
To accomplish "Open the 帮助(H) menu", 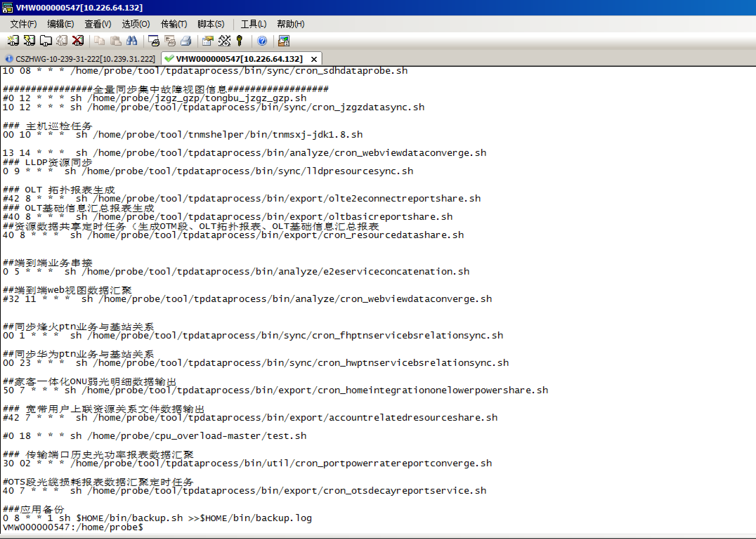I will [x=291, y=24].
